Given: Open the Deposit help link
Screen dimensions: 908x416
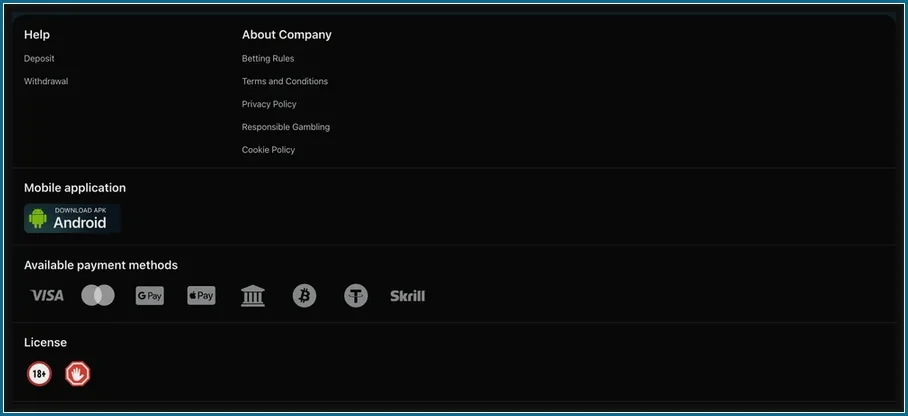Looking at the screenshot, I should point(39,59).
